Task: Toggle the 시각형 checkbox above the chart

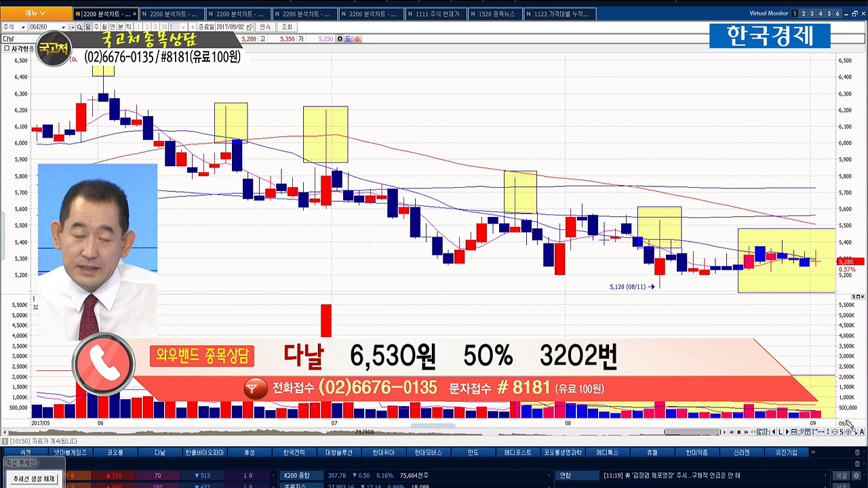Action: [x=7, y=49]
